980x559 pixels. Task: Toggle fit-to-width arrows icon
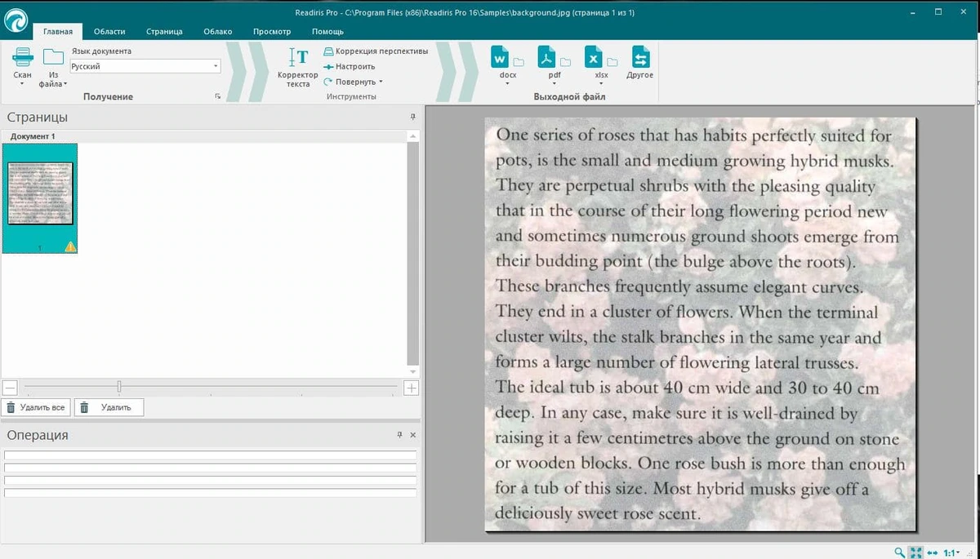933,552
